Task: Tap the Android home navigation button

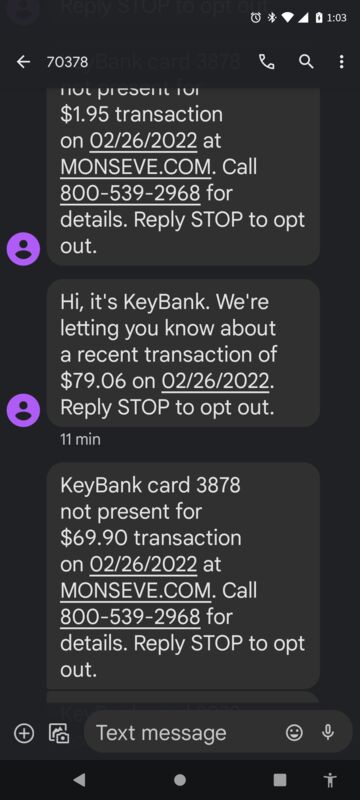Action: pyautogui.click(x=180, y=780)
